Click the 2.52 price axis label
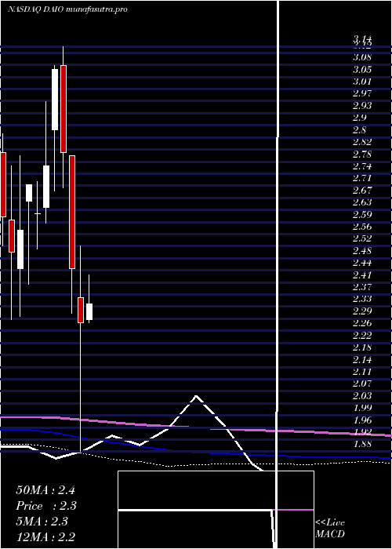Viewport: 392px width, 549px height. click(362, 238)
